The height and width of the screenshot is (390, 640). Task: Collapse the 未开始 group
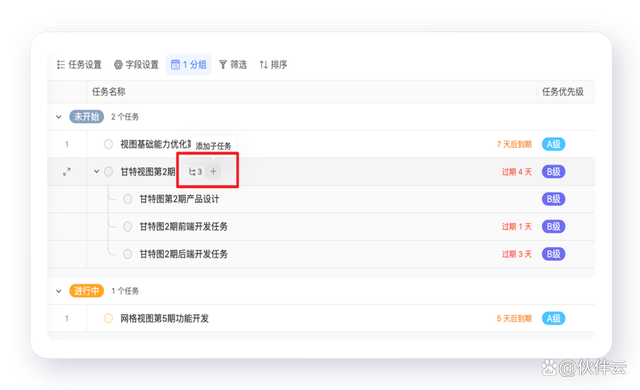(59, 117)
